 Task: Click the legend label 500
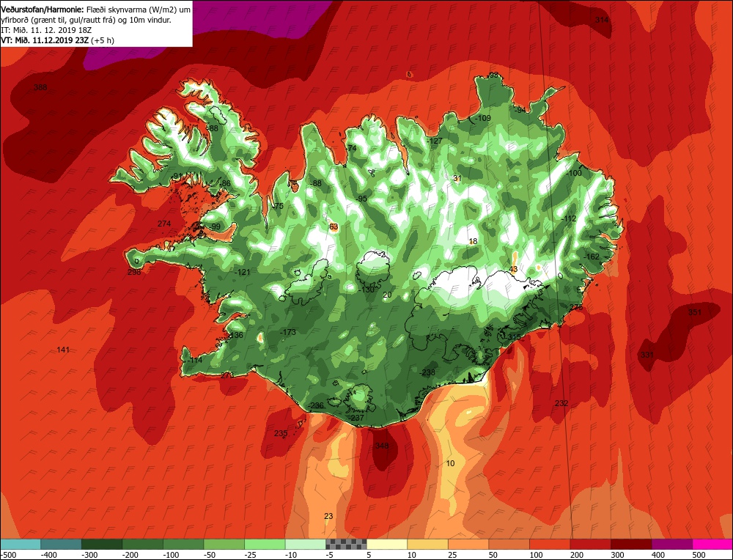click(x=699, y=555)
